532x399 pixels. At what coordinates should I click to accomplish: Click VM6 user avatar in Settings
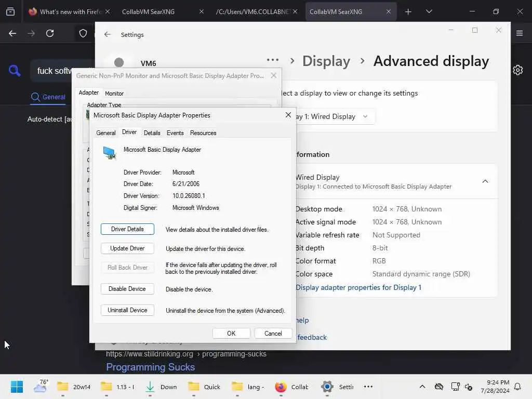click(119, 62)
